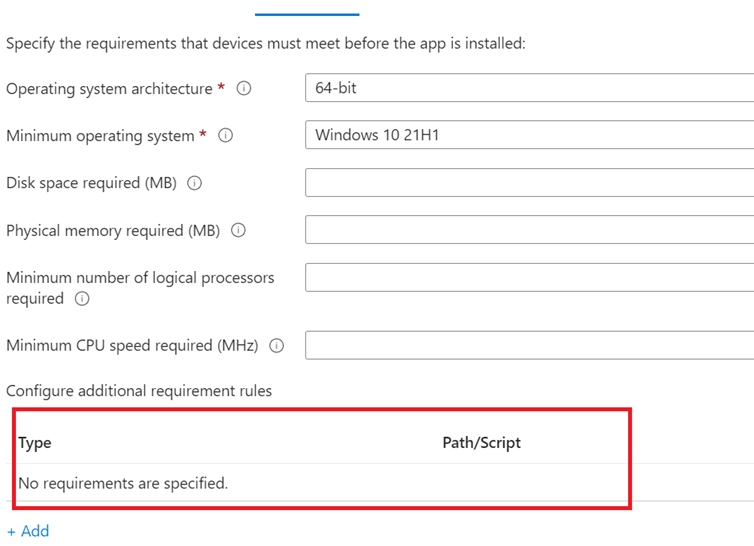
Task: Click the Minimum operating system label
Action: point(100,136)
